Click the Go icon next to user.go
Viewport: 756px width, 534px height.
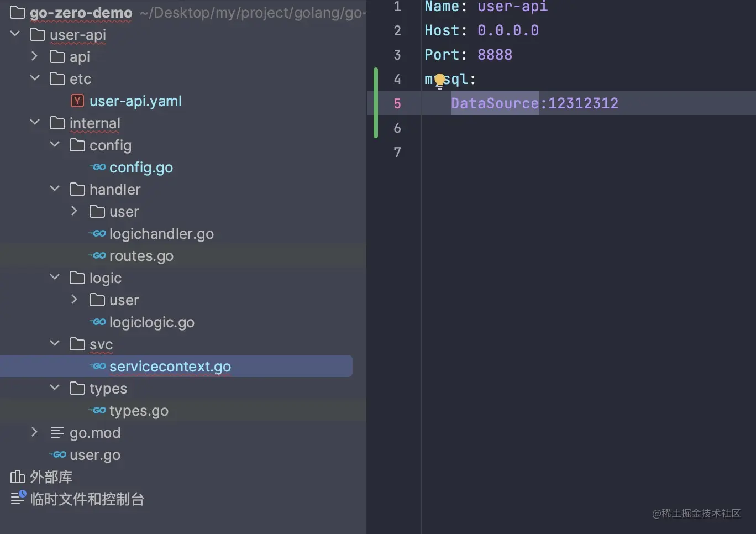(57, 454)
